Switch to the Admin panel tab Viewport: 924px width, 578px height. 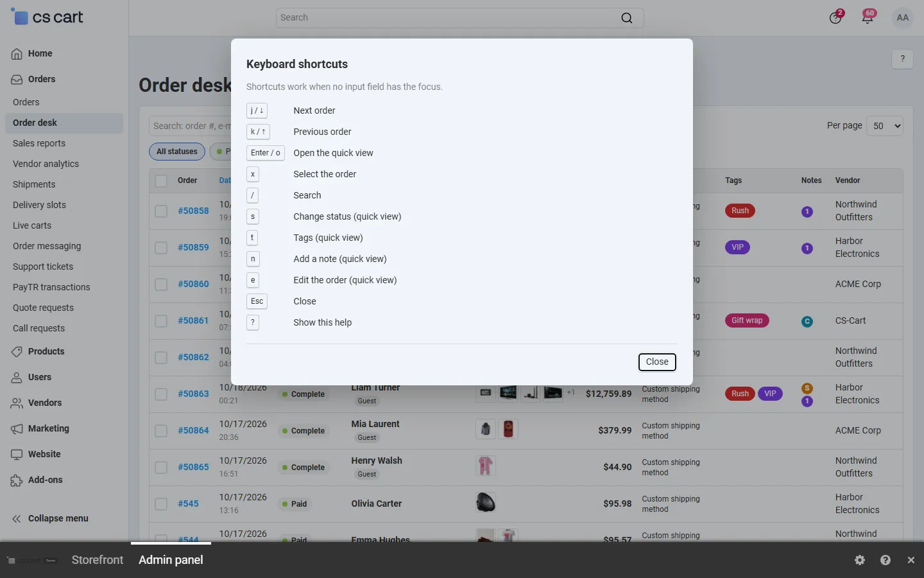click(171, 560)
